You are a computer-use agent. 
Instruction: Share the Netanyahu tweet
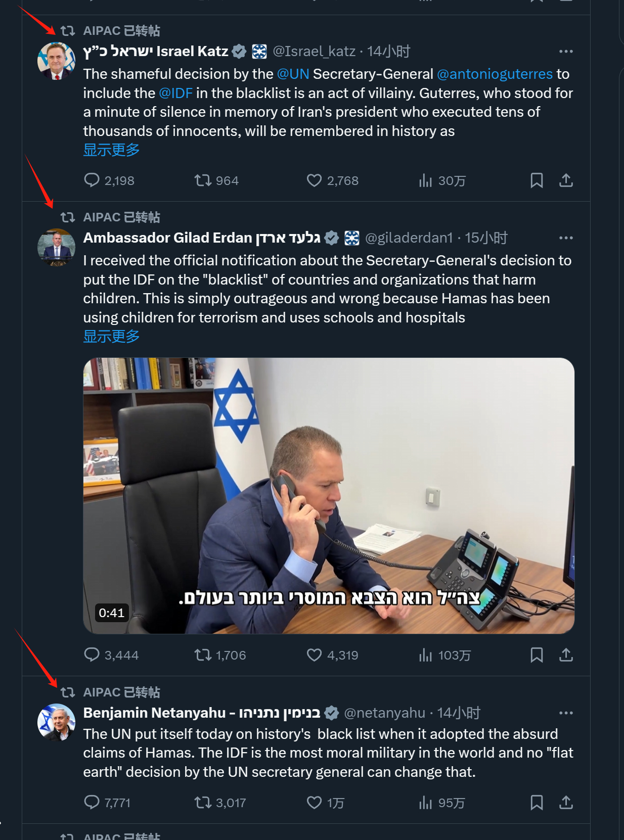point(566,802)
